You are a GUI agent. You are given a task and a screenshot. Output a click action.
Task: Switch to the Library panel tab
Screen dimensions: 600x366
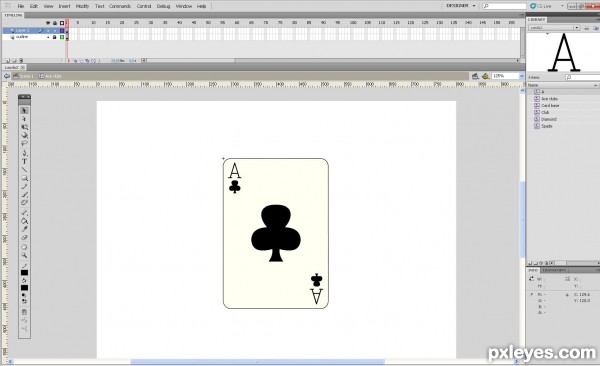pyautogui.click(x=536, y=20)
